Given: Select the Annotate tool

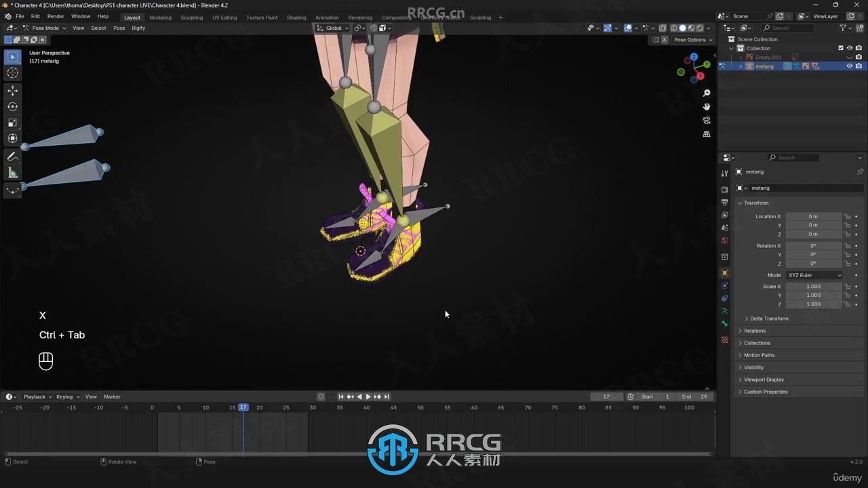Looking at the screenshot, I should pyautogui.click(x=12, y=157).
